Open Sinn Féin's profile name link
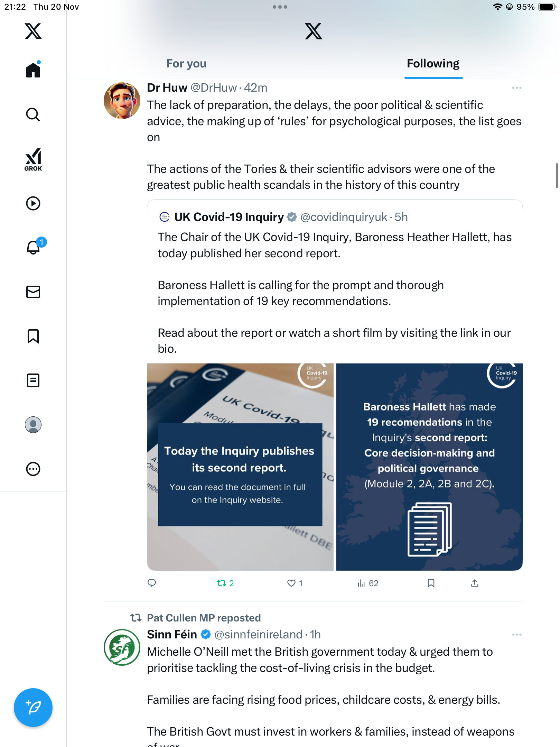The image size is (560, 747). pyautogui.click(x=172, y=635)
